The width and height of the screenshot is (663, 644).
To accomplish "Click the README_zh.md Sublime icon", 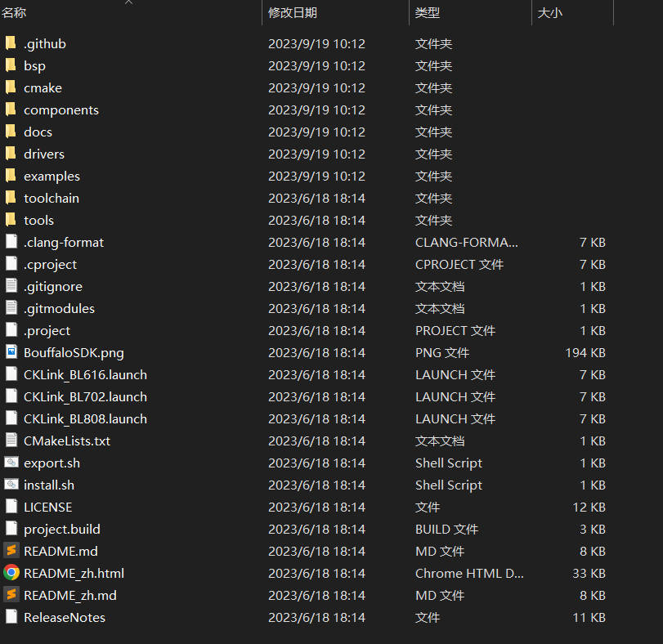I will (11, 595).
